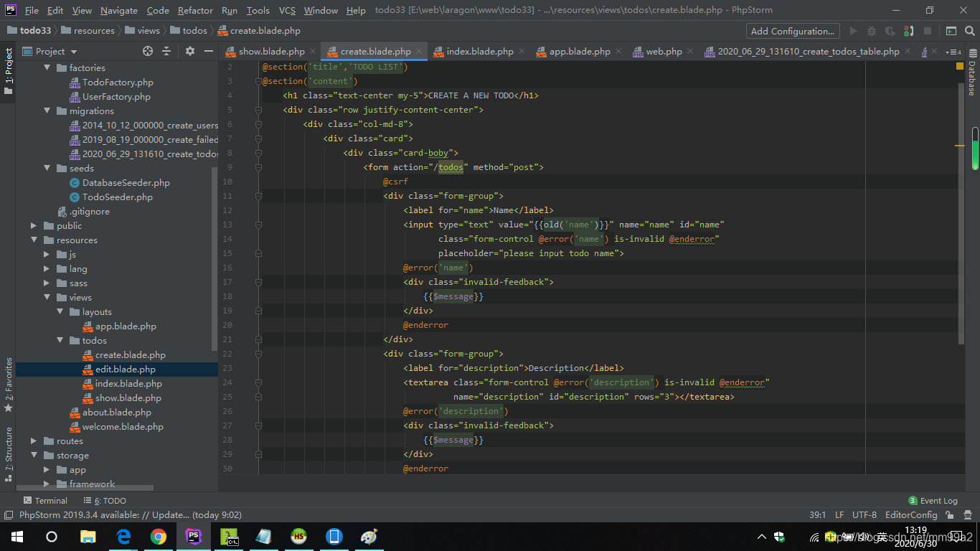Open Edge browser from taskbar

pyautogui.click(x=123, y=537)
